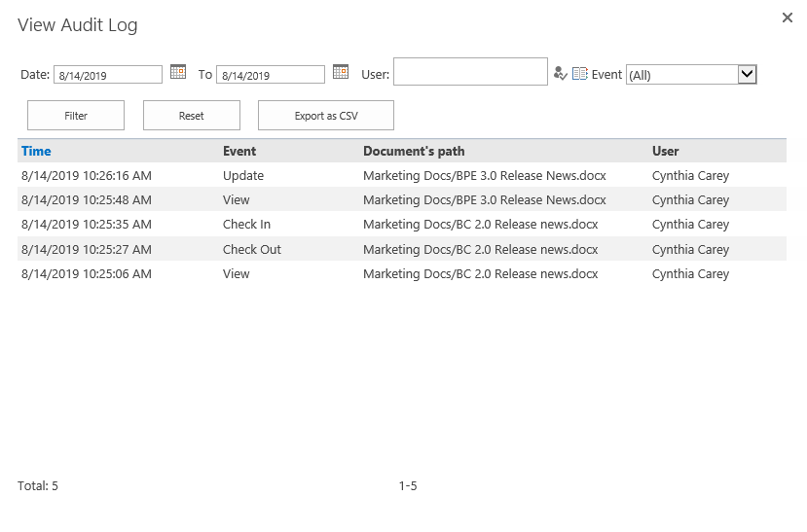Click inside the To date input field

point(271,75)
